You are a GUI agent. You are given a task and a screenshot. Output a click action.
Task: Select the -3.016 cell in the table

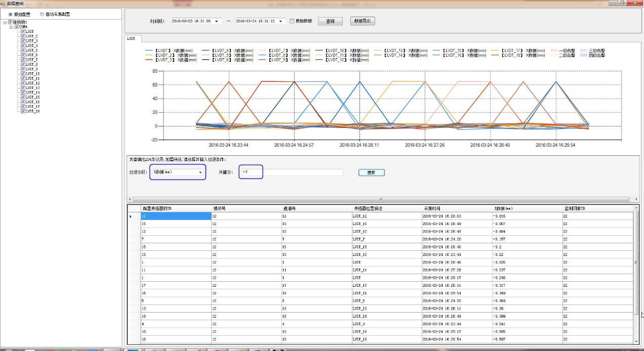coord(528,216)
